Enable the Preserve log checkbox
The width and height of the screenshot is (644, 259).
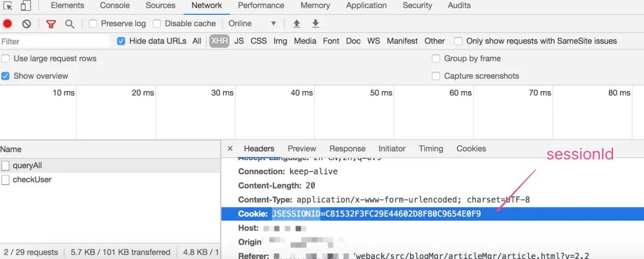click(93, 24)
